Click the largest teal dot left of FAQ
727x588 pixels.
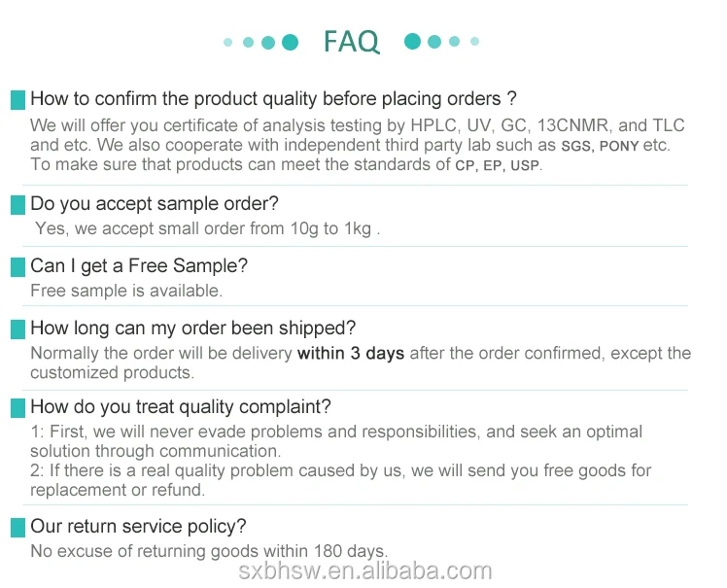[290, 42]
